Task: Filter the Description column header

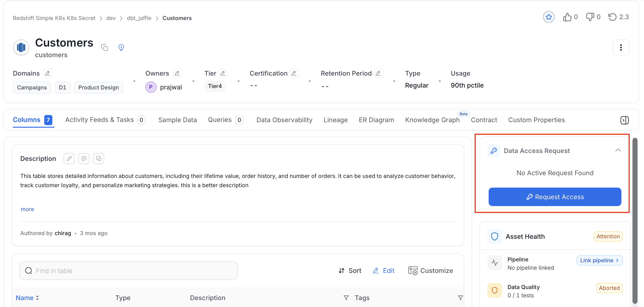Action: coord(346,298)
